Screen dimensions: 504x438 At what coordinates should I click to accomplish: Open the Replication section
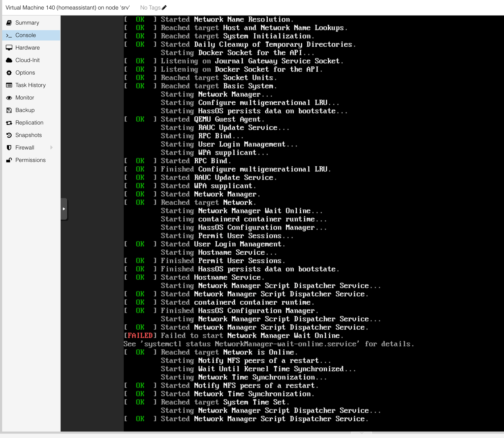(x=31, y=123)
